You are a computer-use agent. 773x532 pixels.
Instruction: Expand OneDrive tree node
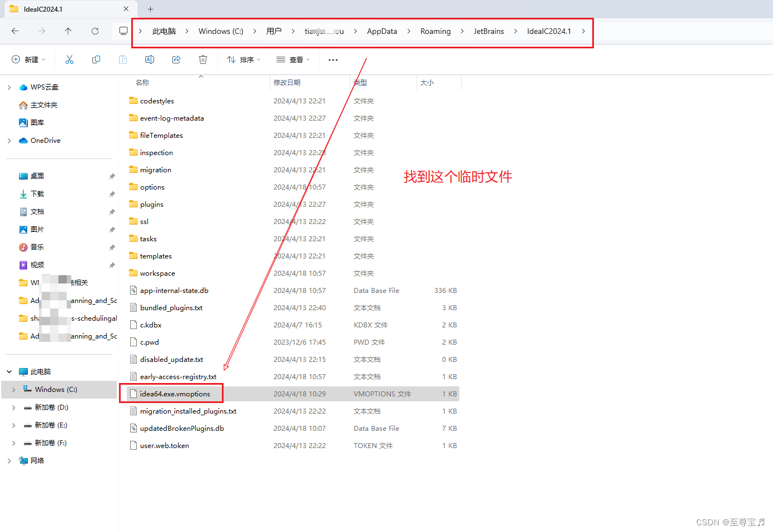(9, 141)
